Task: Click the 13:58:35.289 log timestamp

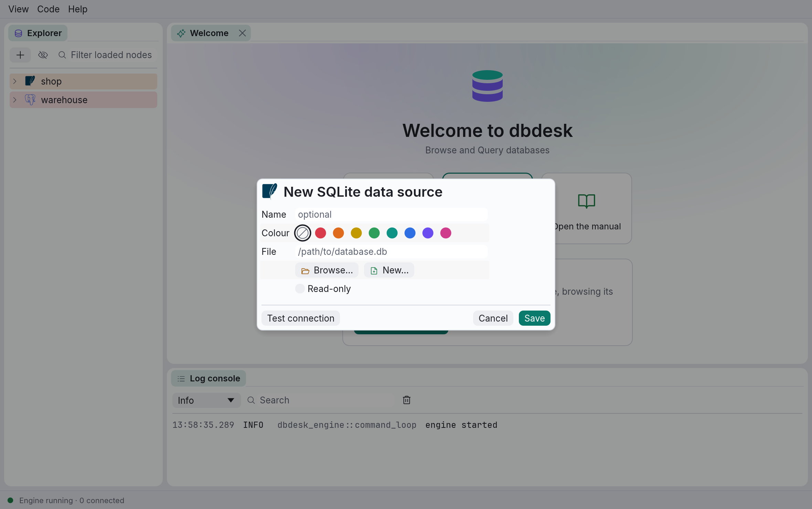Action: pos(203,425)
